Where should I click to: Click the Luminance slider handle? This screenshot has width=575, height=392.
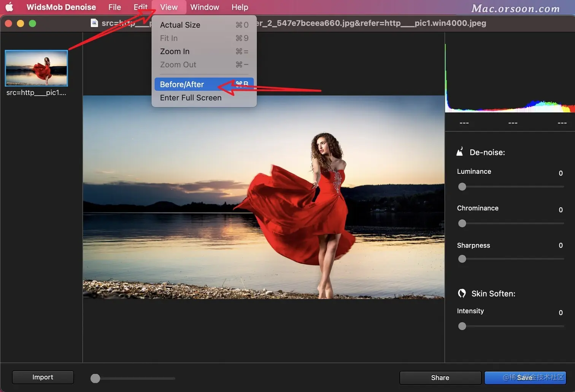[462, 187]
